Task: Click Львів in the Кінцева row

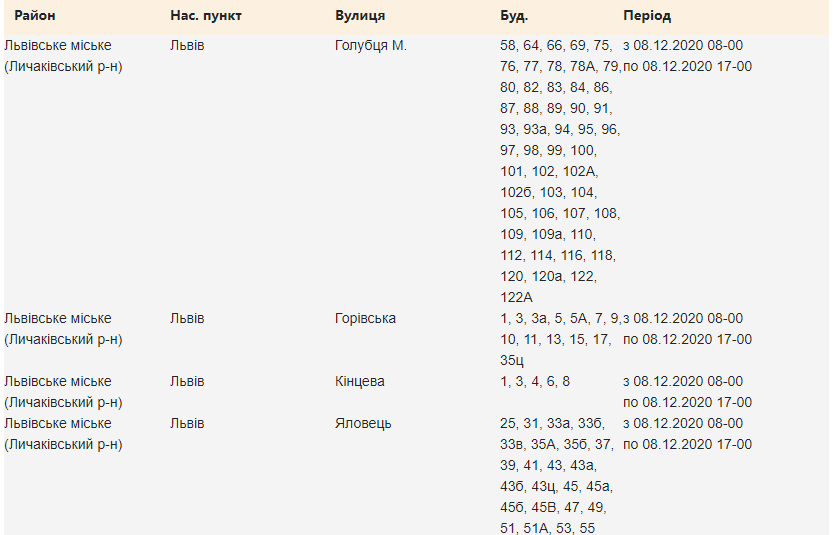Action: click(187, 381)
